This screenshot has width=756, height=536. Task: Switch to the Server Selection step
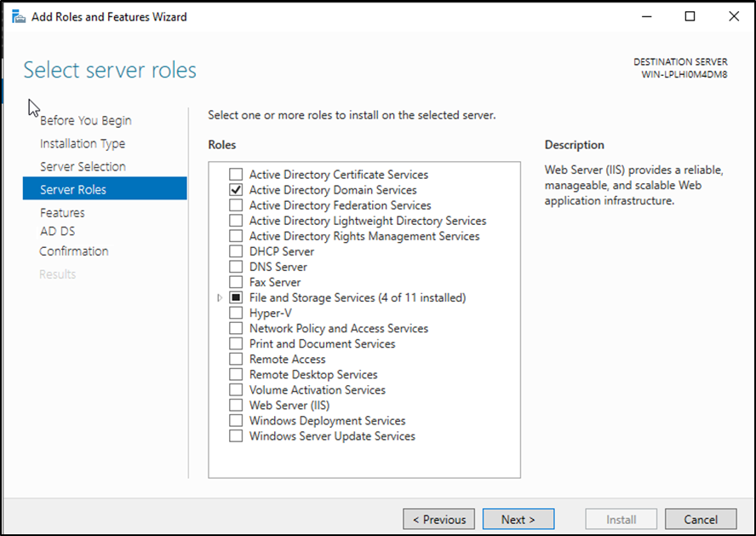(x=83, y=167)
